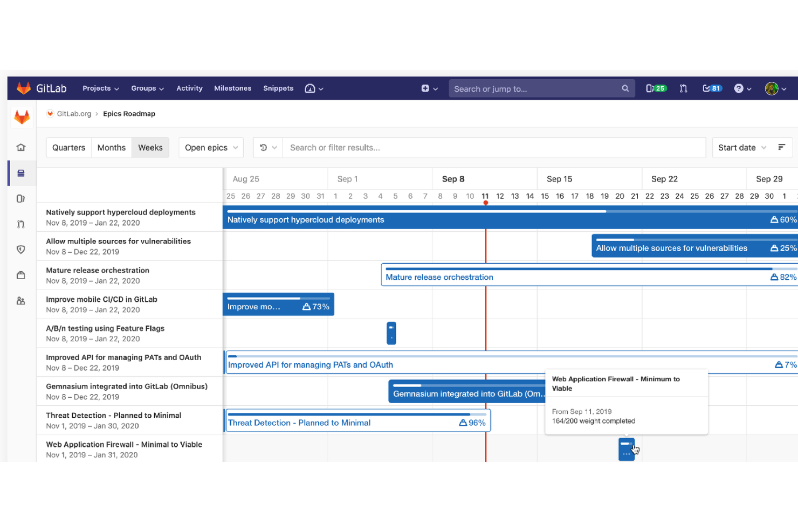Click the Improve mo… 73% timeline bar
The width and height of the screenshot is (798, 532).
click(x=278, y=304)
